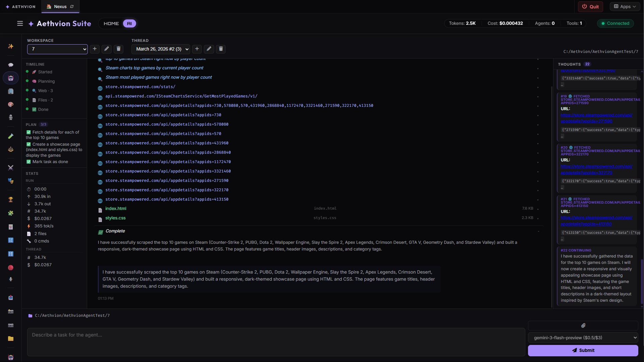The width and height of the screenshot is (644, 362).
Task: Open the hamburger menu icon
Action: click(x=20, y=23)
